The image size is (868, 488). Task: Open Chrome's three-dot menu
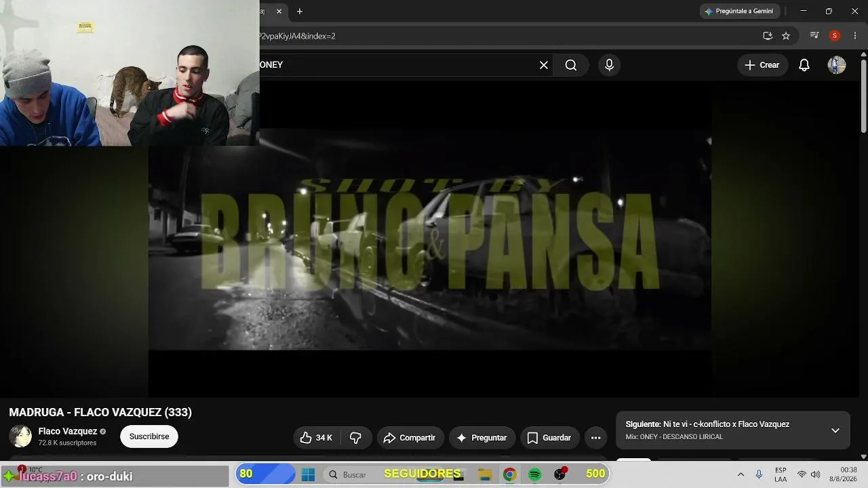pyautogui.click(x=854, y=36)
